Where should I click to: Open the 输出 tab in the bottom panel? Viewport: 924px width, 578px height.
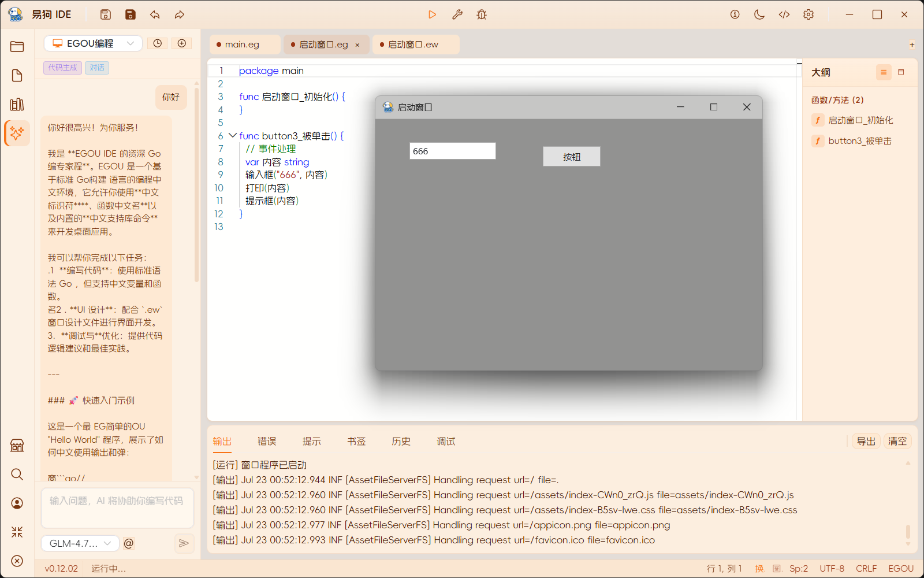tap(222, 442)
